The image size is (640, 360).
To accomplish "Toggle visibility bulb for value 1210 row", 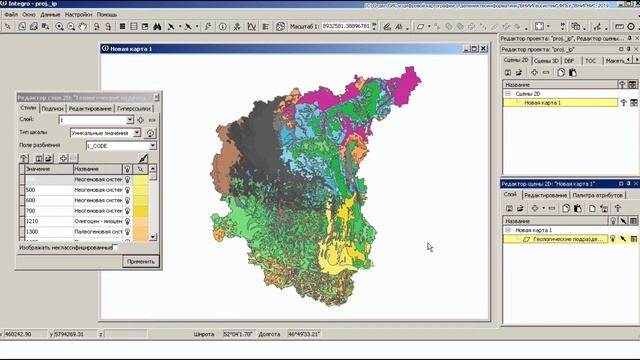I will [127, 221].
